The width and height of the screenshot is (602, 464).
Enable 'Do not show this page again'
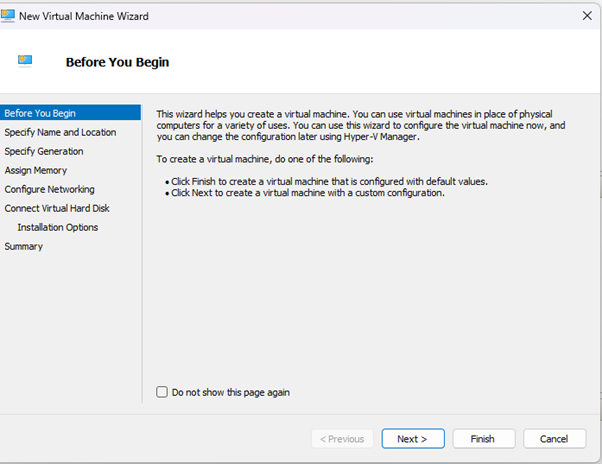(x=162, y=392)
